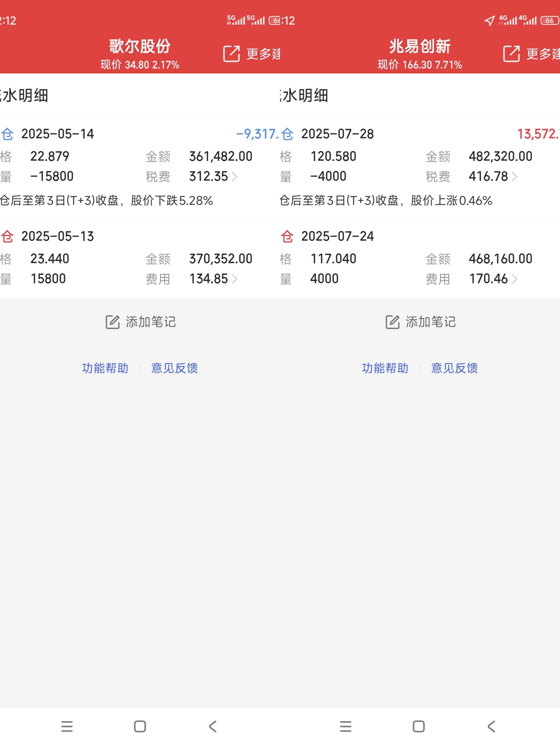Tap location arrow icon in right status bar
This screenshot has height=747, width=560.
pyautogui.click(x=489, y=20)
